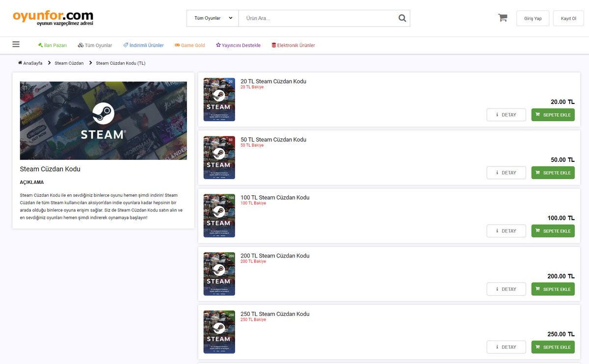589x364 pixels.
Task: Open Game Gold menu item
Action: (190, 45)
